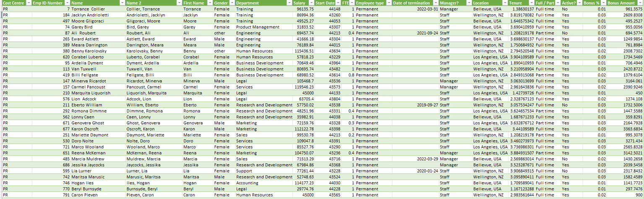
Task: Click the 'Accounting' department cell
Action: tap(264, 183)
